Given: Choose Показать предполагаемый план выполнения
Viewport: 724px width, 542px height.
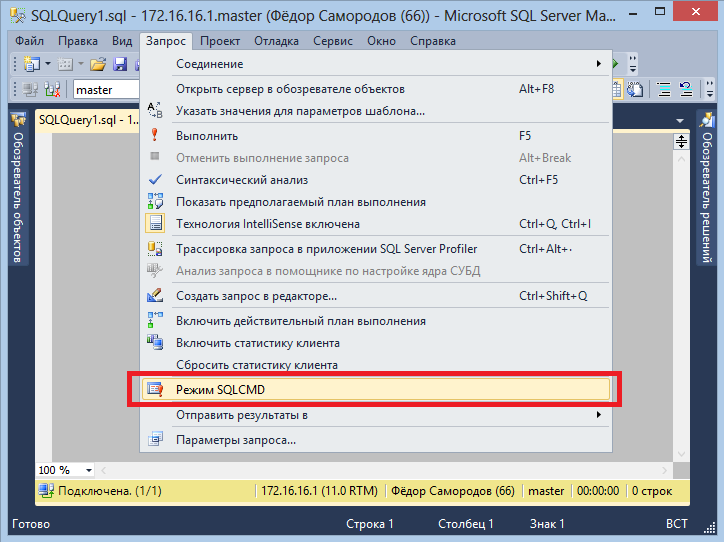Looking at the screenshot, I should point(376,202).
